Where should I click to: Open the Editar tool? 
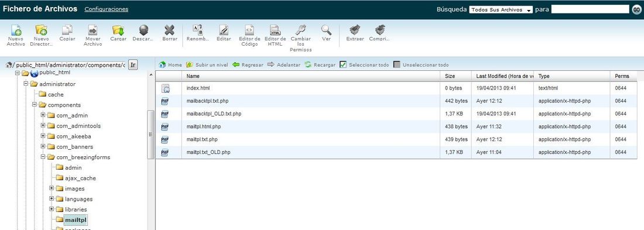(224, 30)
